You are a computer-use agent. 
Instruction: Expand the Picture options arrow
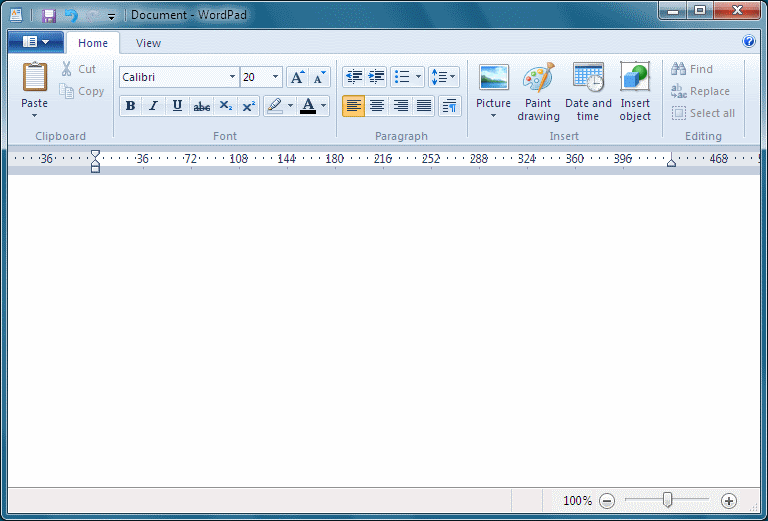click(493, 116)
